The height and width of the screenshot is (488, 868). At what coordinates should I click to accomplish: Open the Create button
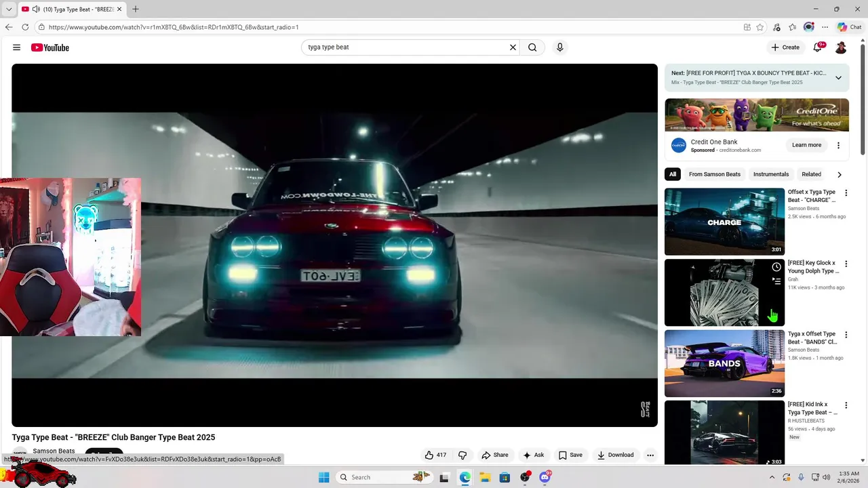(x=785, y=47)
